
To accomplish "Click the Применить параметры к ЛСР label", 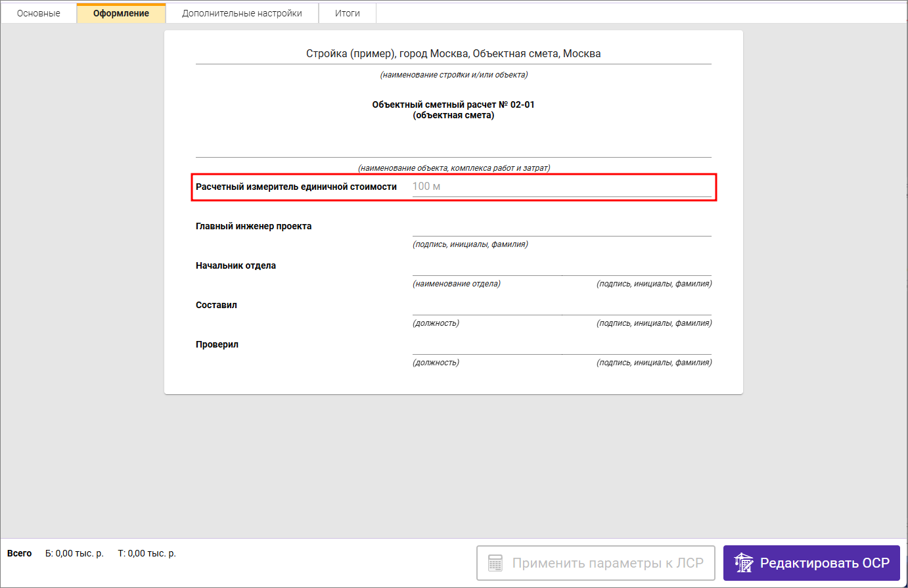I will point(607,563).
